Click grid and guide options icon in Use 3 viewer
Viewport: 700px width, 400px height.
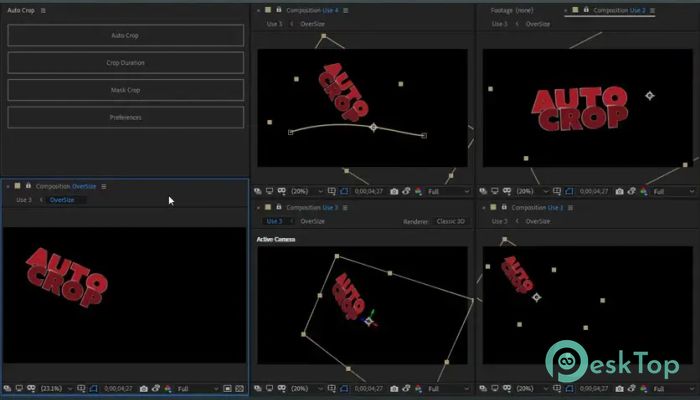(x=332, y=389)
